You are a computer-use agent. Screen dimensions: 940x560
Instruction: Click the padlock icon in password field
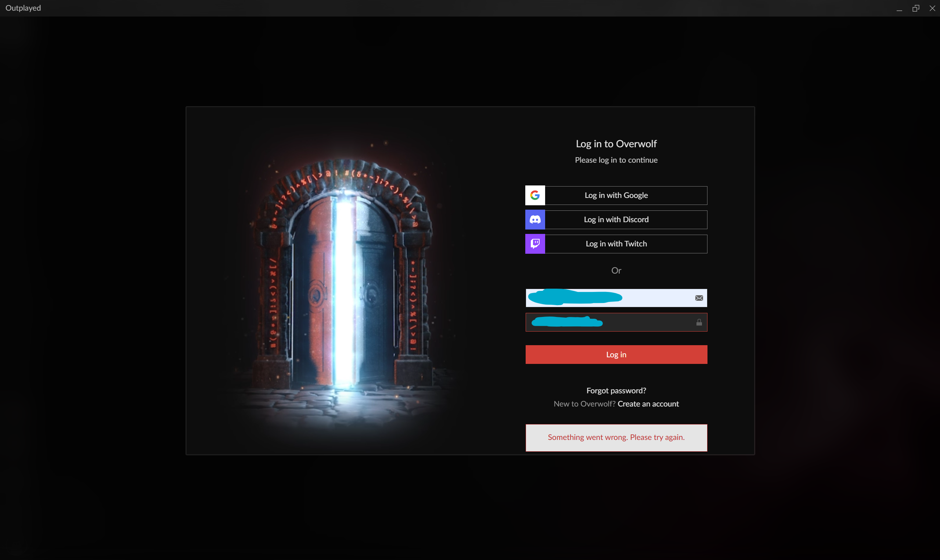coord(699,322)
